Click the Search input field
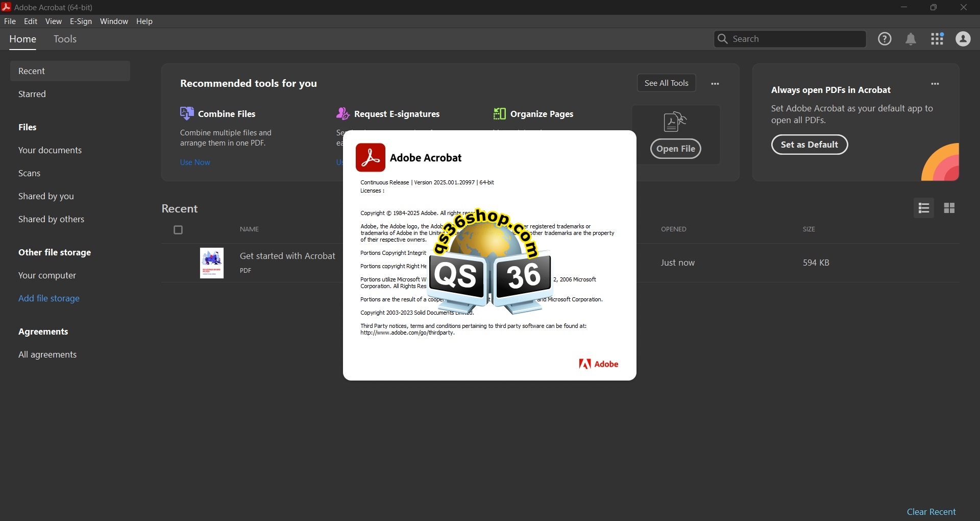The width and height of the screenshot is (980, 521). coord(796,39)
